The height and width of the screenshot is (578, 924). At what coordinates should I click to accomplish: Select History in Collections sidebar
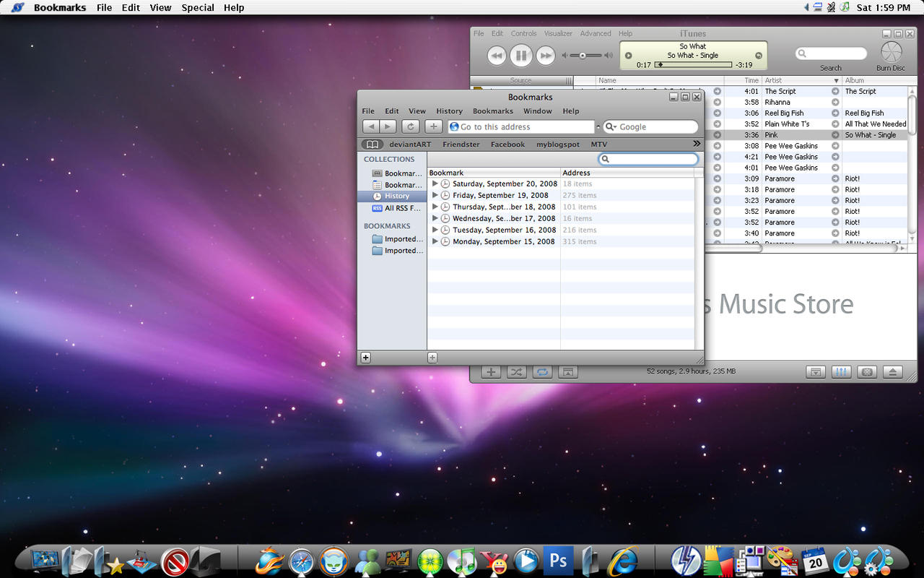pyautogui.click(x=392, y=197)
